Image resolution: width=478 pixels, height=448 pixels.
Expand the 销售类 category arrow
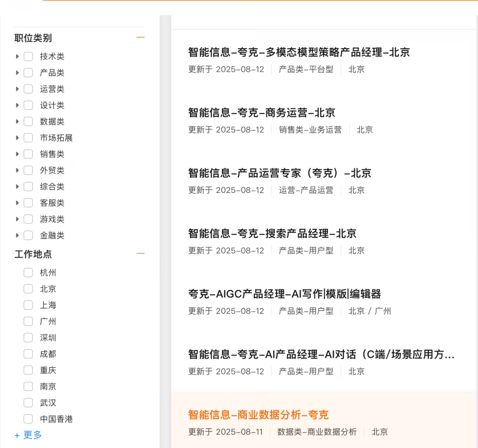pos(17,154)
